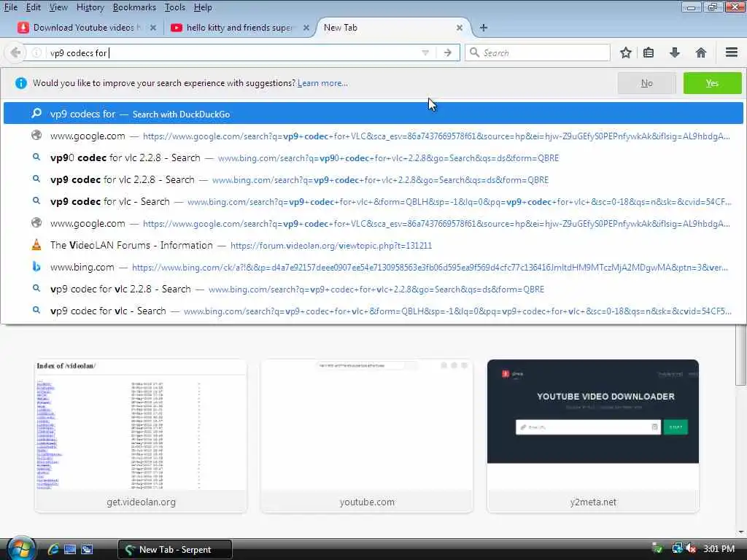Open youtube.com thumbnail tile

point(367,436)
